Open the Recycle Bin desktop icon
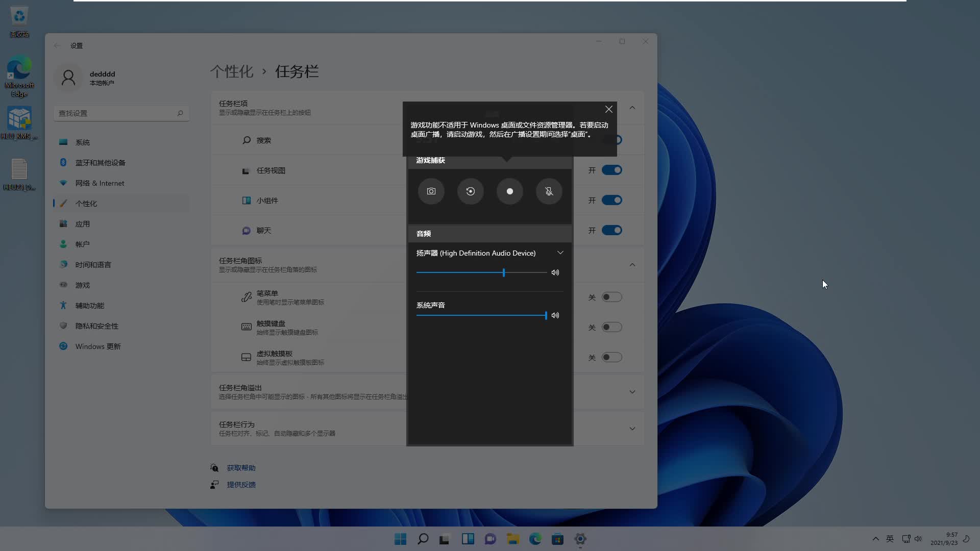The height and width of the screenshot is (551, 980). tap(19, 21)
